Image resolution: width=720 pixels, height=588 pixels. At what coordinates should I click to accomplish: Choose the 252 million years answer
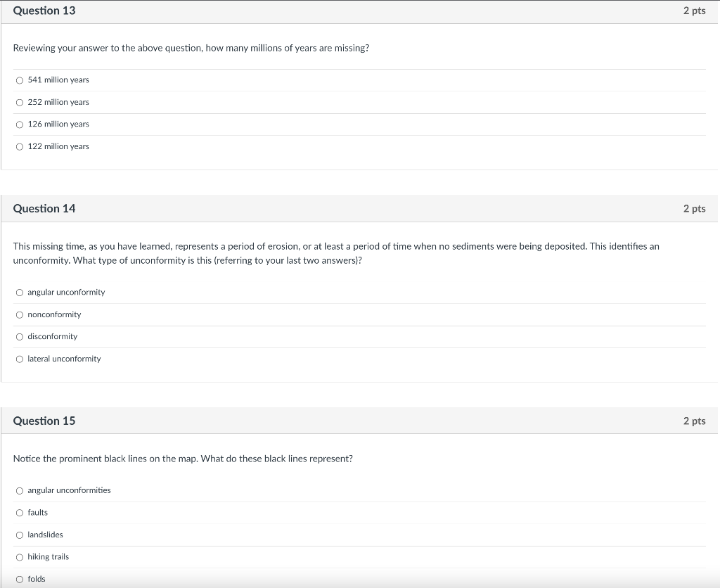pyautogui.click(x=19, y=103)
